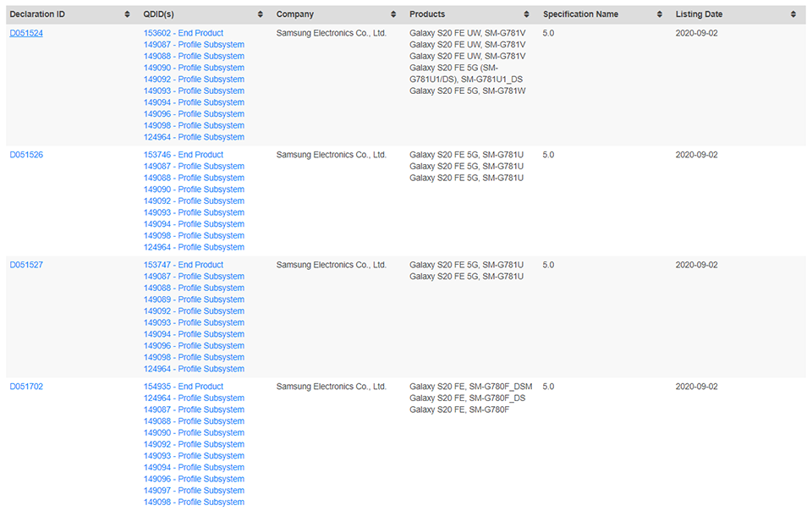Toggle sort arrows on Products column
The height and width of the screenshot is (511, 812).
[x=526, y=14]
